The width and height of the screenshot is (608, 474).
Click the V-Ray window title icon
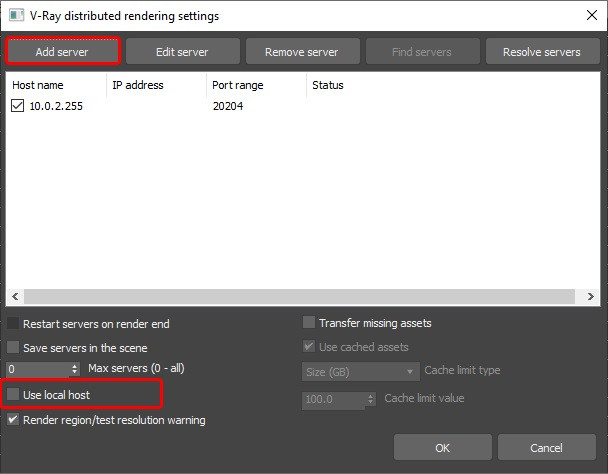point(17,16)
